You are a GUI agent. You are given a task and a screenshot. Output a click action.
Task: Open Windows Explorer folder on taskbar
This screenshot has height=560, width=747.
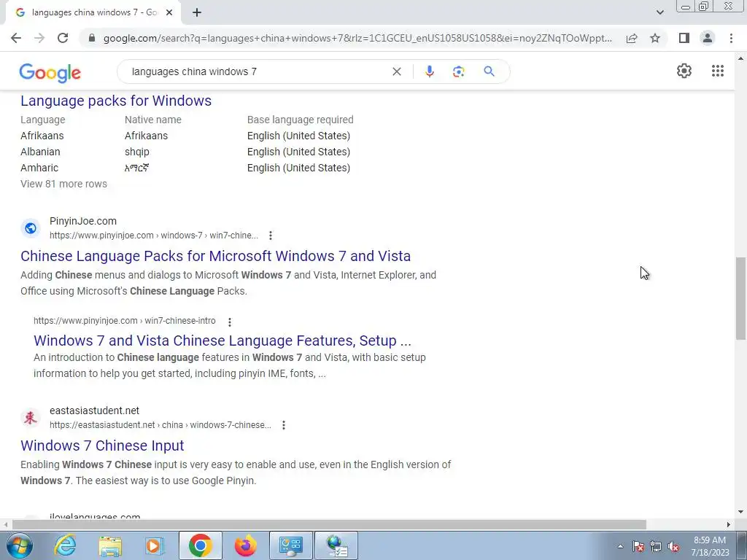click(110, 545)
